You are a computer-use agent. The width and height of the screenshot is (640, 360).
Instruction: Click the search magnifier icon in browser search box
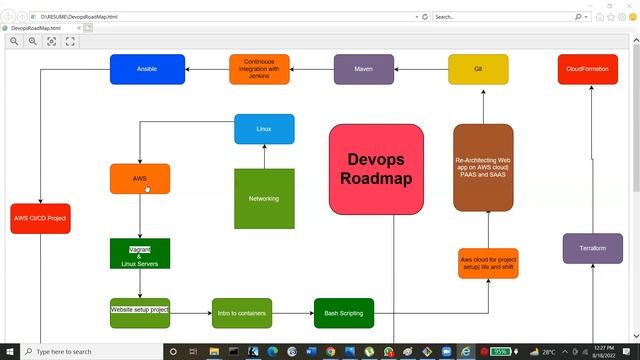click(x=578, y=17)
